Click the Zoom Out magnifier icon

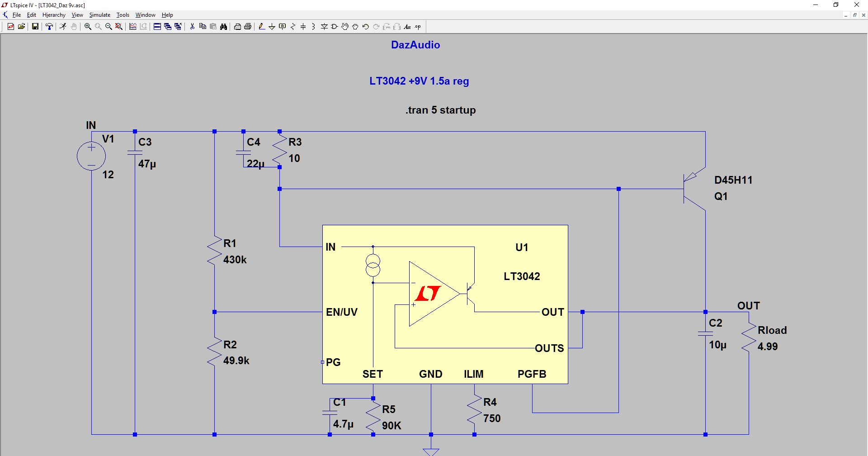click(x=108, y=27)
